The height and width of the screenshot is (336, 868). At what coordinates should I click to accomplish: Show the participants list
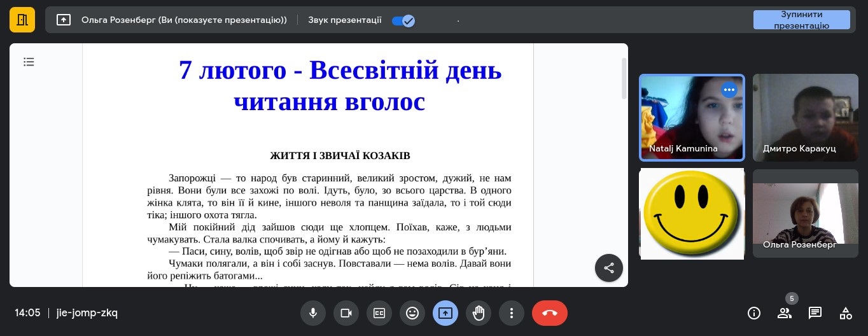click(785, 313)
